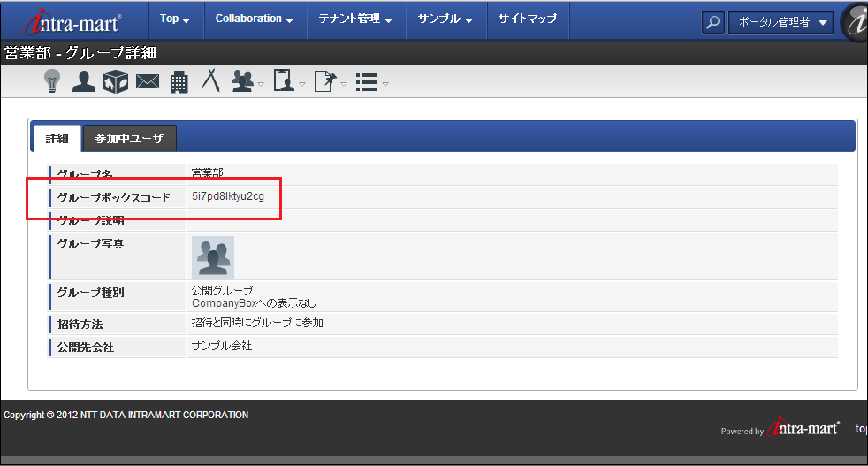
Task: Click the compass drafting tool icon
Action: coord(210,80)
